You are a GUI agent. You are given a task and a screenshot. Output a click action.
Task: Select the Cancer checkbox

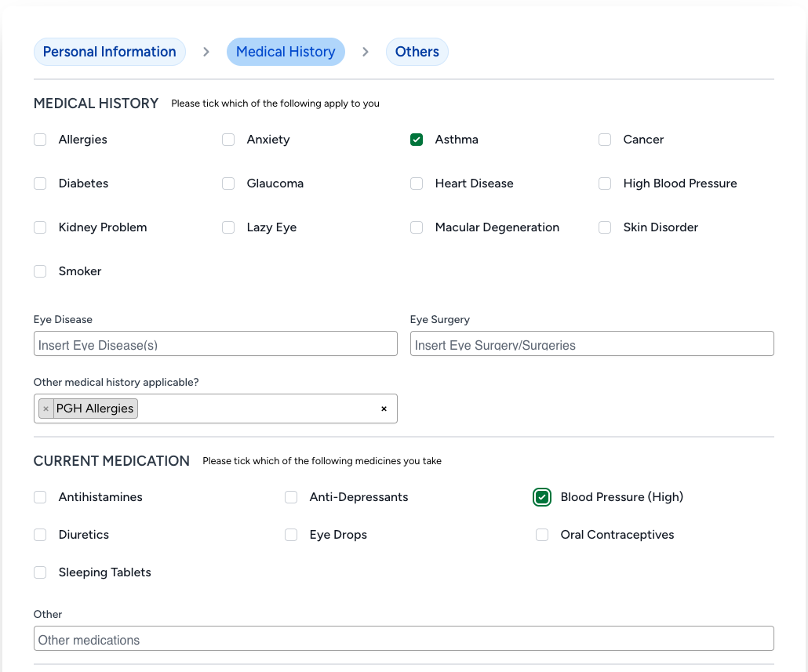(x=605, y=140)
